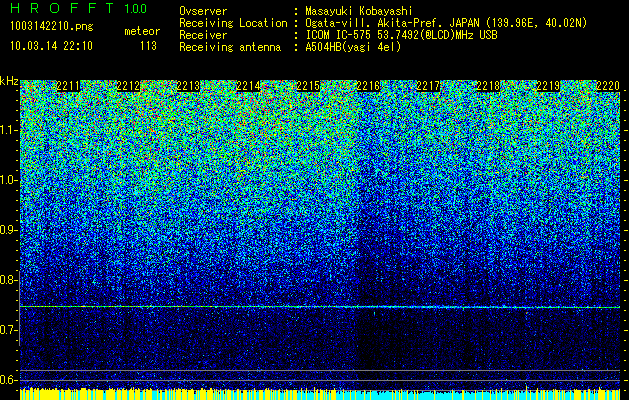
Task: Click the 2218 time marker
Action: tap(488, 86)
